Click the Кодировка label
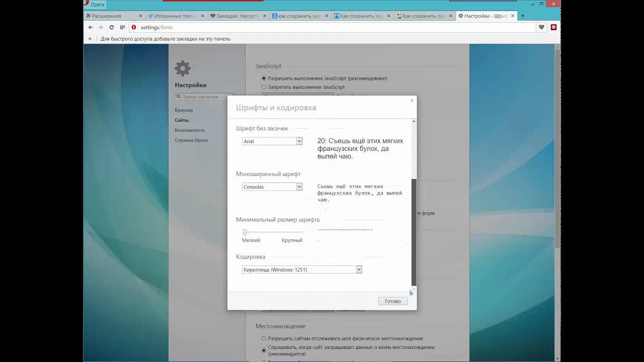Screen dimensions: 644x362 (x=251, y=256)
